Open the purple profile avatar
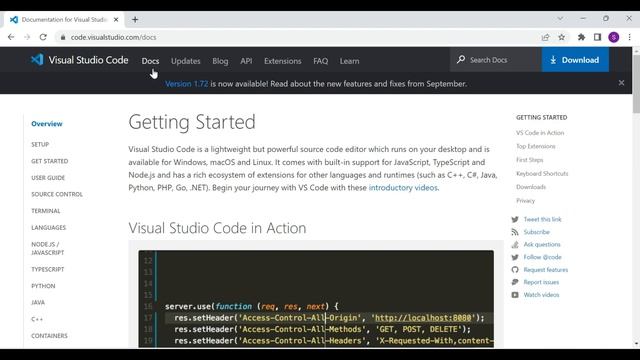Viewport: 640px width, 360px height. [x=613, y=37]
